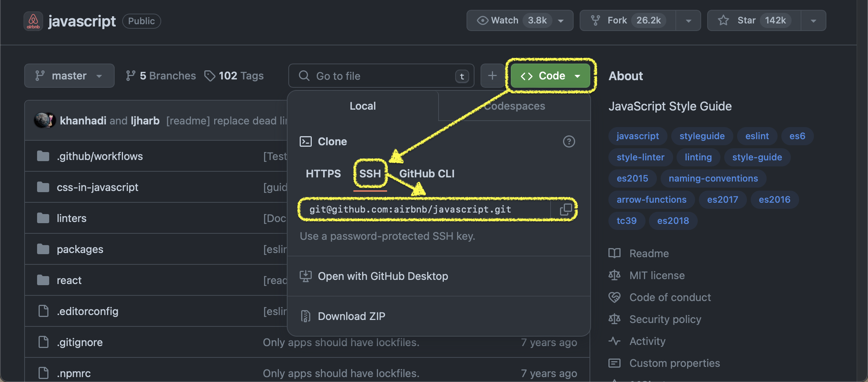Open the es2017 topic tag
Screen dimensions: 868x382
(x=722, y=199)
